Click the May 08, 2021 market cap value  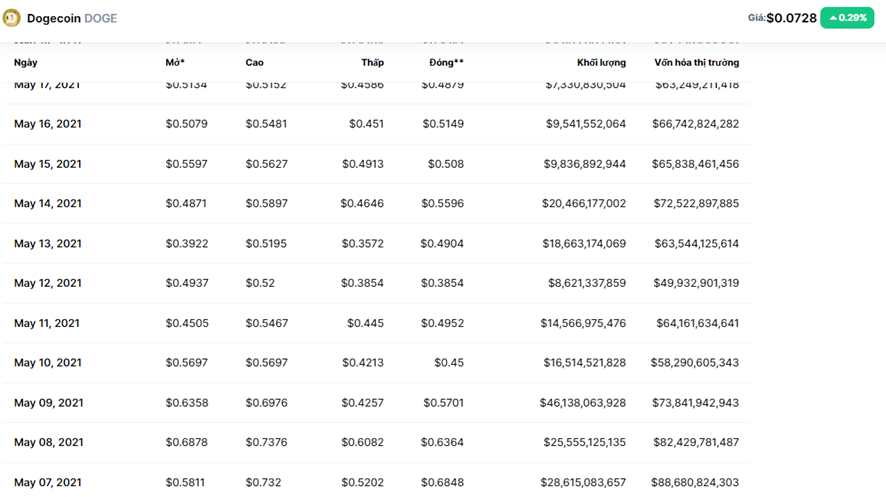coord(695,442)
